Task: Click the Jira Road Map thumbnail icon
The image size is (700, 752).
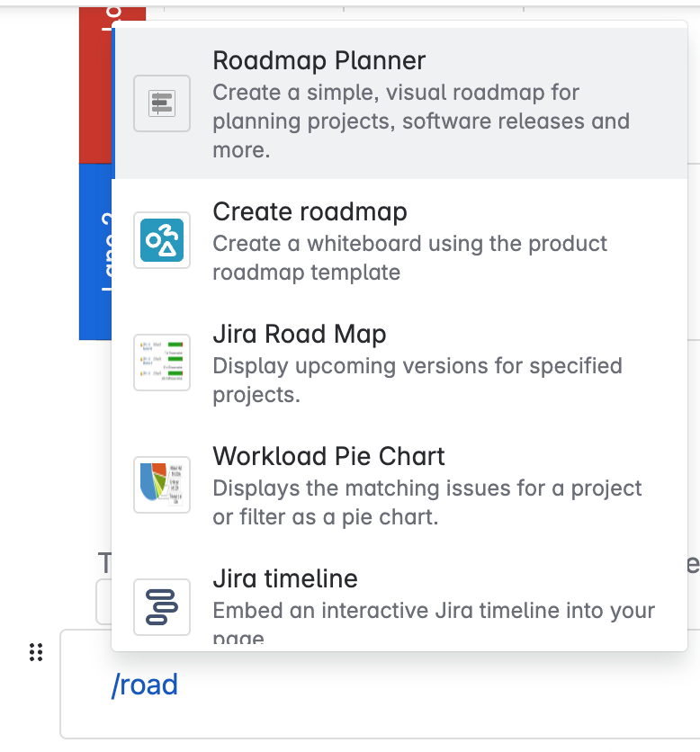Action: [162, 363]
